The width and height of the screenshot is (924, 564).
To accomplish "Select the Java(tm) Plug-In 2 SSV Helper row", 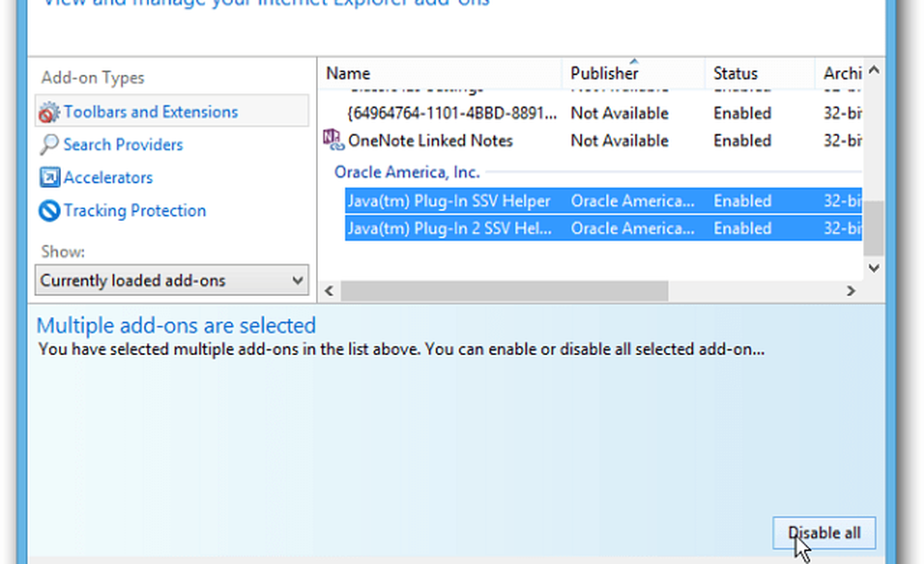I will coord(603,228).
